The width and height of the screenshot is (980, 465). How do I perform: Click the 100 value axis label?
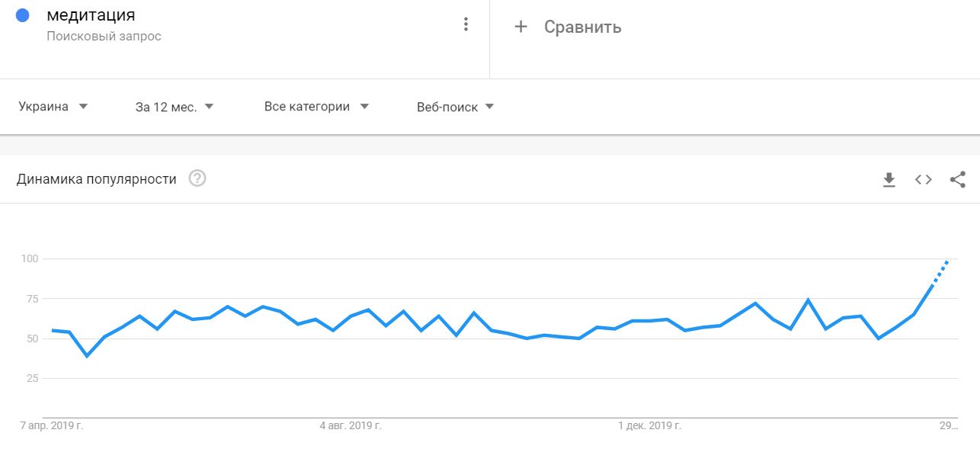pos(30,259)
